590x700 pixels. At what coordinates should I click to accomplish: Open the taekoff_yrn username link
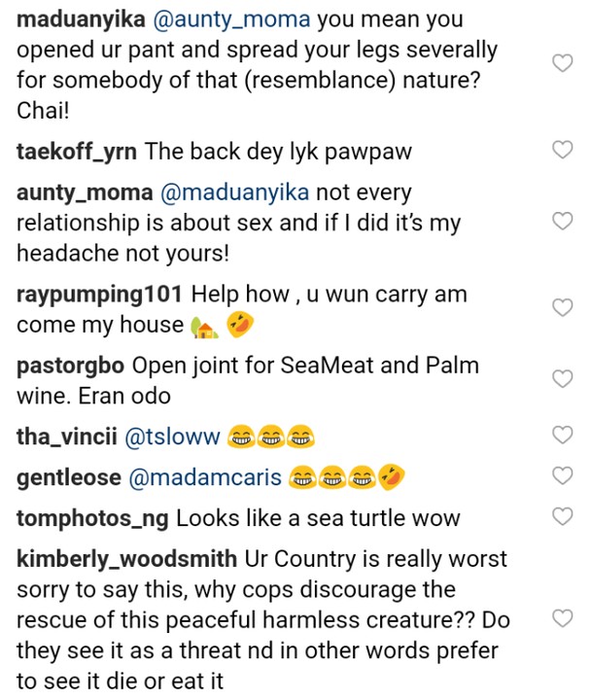coord(80,151)
